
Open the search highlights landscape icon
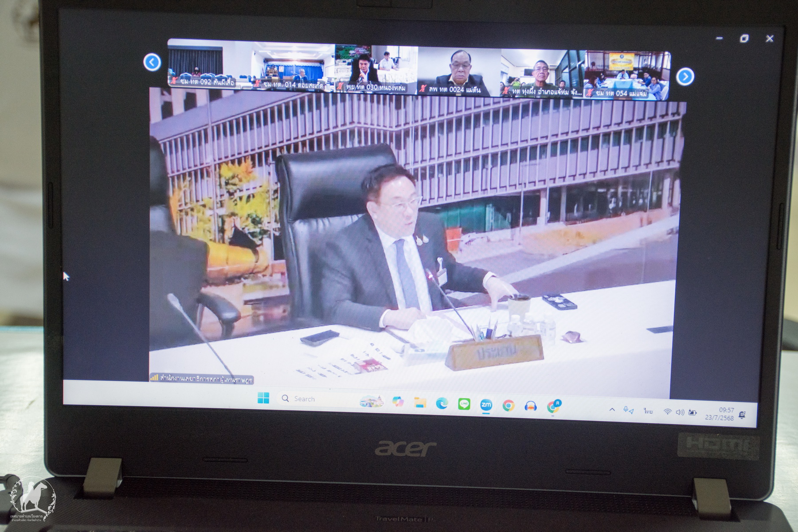(x=372, y=401)
